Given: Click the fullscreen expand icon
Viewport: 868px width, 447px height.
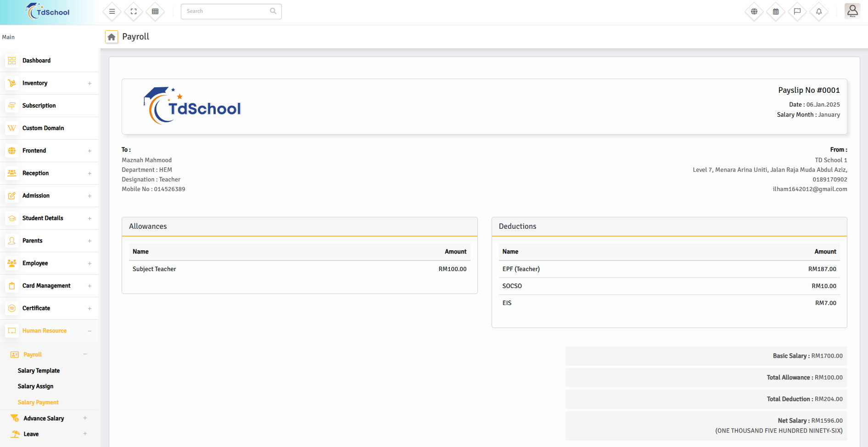Looking at the screenshot, I should [134, 11].
